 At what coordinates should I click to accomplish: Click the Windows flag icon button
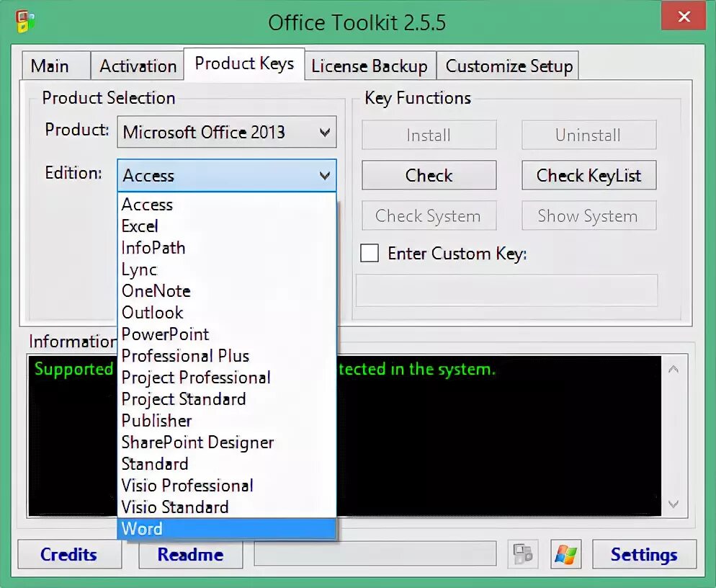click(x=565, y=554)
